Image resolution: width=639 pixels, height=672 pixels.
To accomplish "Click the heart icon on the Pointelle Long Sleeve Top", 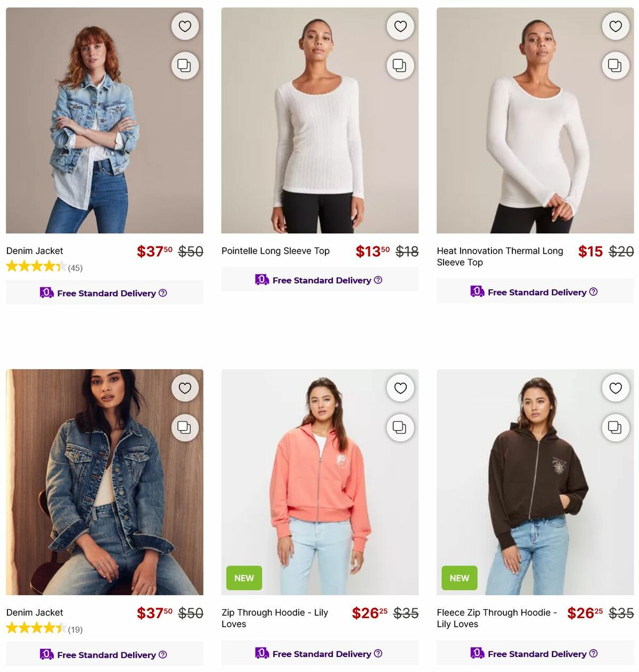I will click(x=400, y=26).
